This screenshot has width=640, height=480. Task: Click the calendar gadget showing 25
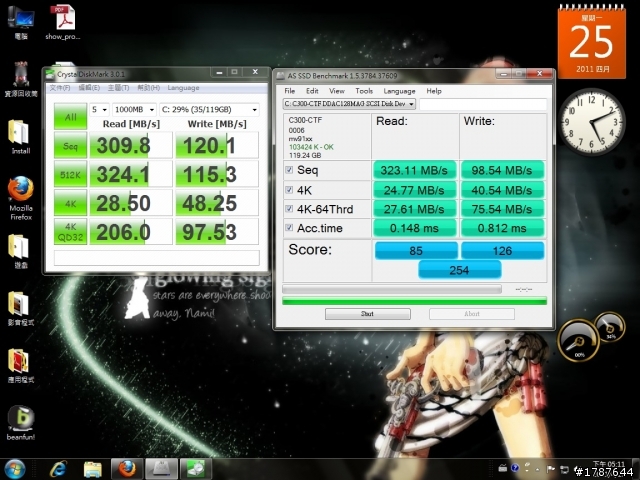click(592, 42)
